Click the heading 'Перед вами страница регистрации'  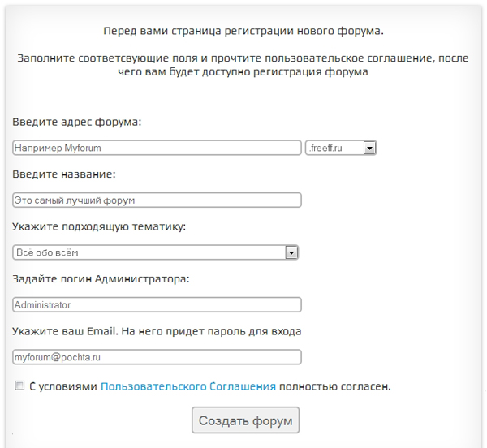click(x=243, y=31)
